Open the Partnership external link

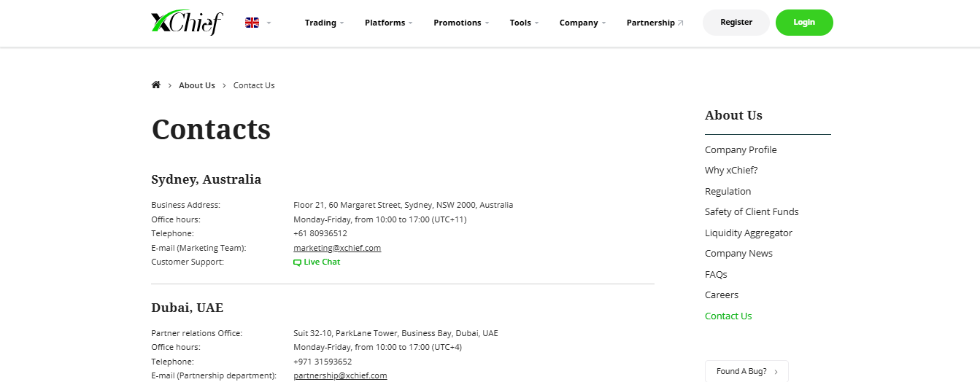655,23
